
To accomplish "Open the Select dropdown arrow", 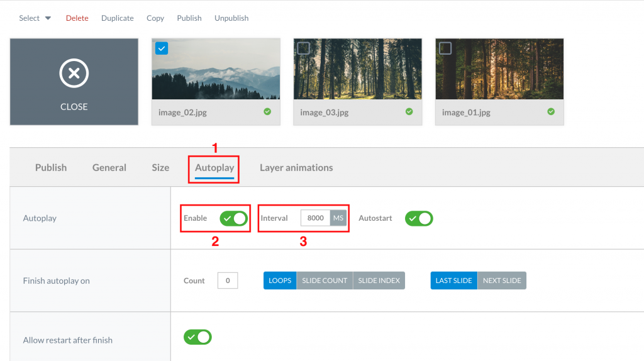I will click(48, 18).
